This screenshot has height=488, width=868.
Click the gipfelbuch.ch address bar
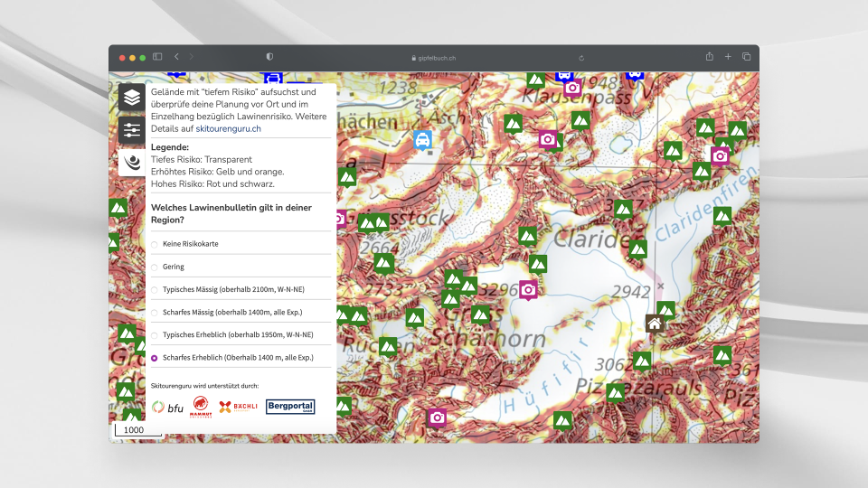pos(434,57)
